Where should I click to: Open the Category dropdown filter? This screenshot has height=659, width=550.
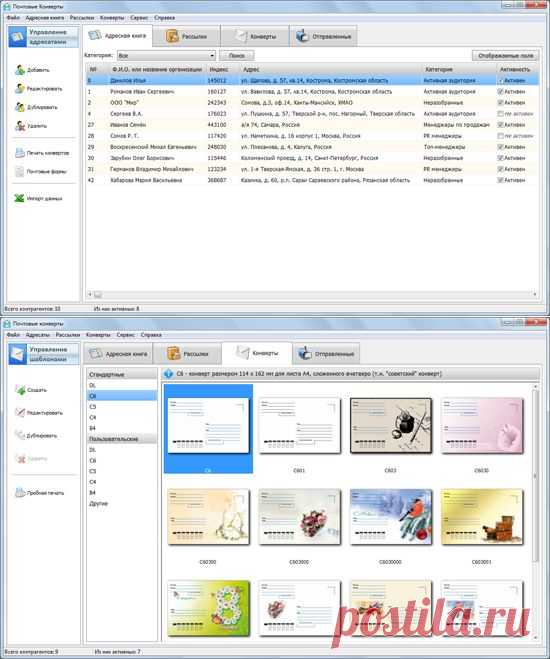click(166, 55)
